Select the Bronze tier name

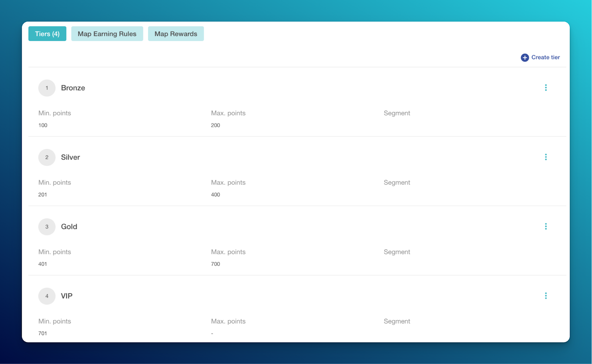tap(73, 88)
